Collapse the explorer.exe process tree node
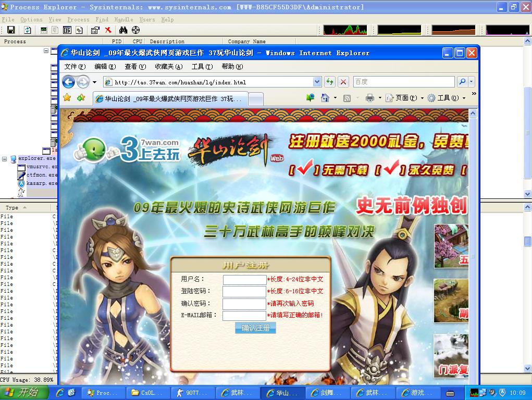The height and width of the screenshot is (400, 532). coord(4,158)
